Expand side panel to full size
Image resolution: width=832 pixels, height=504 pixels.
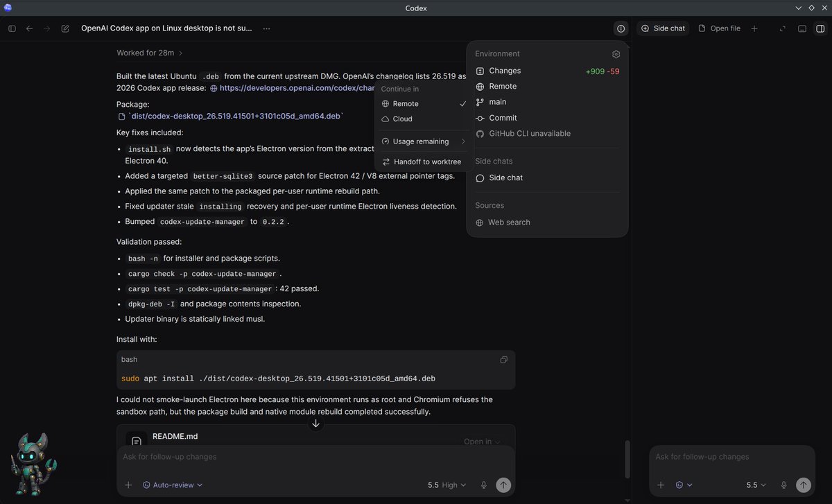tap(783, 28)
